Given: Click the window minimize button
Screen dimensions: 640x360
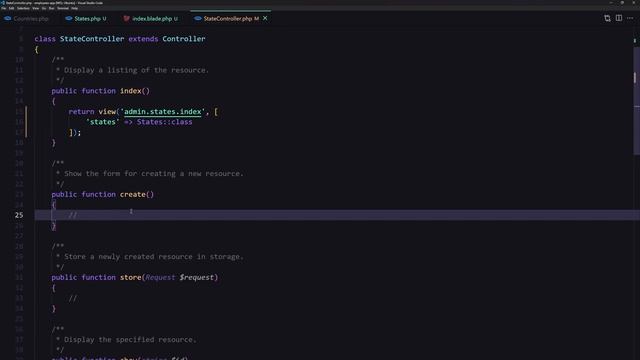Looking at the screenshot, I should tap(611, 2).
